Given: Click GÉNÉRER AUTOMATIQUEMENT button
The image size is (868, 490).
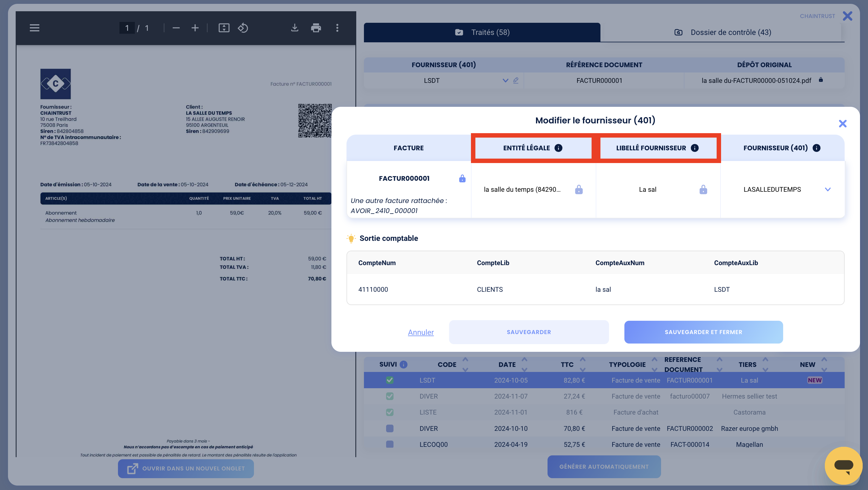Looking at the screenshot, I should click(x=604, y=467).
